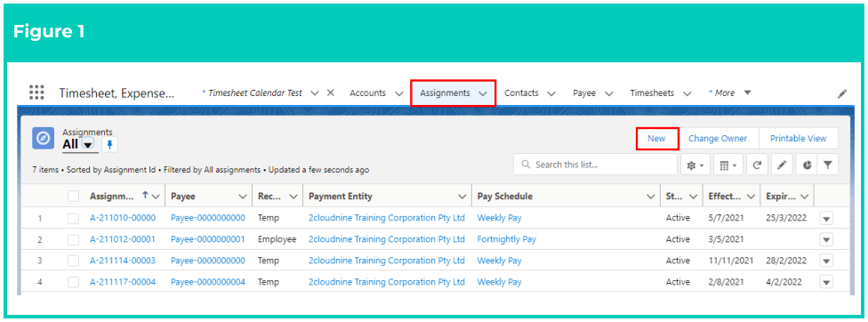Click the search magnifier icon in list search
Screen dimensions: 868x322
coord(526,165)
